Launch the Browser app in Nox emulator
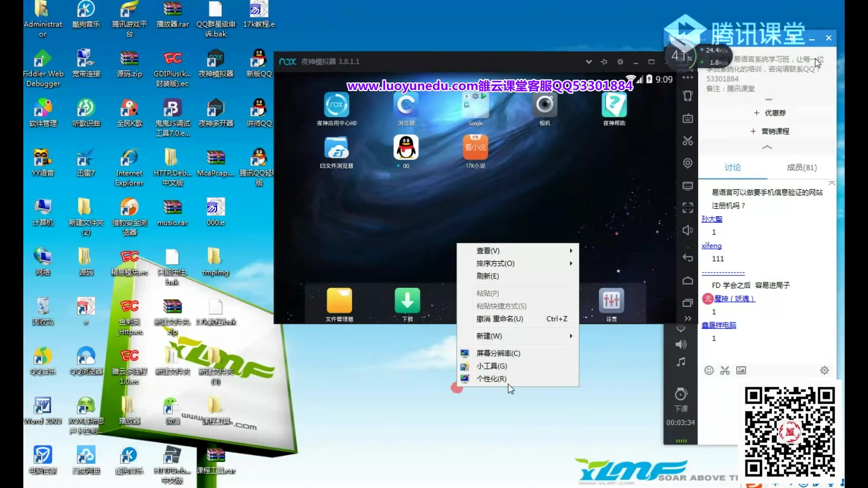This screenshot has height=488, width=868. click(406, 105)
